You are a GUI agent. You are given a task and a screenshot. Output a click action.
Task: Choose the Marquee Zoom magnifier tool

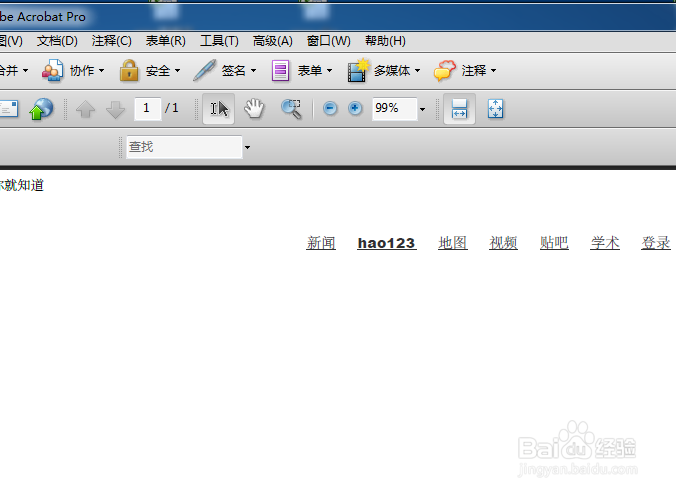(291, 109)
